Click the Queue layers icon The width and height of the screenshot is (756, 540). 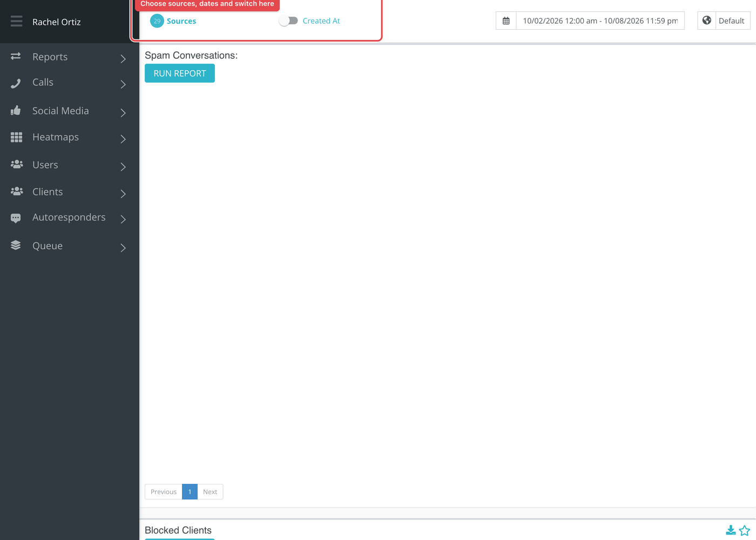(x=16, y=245)
